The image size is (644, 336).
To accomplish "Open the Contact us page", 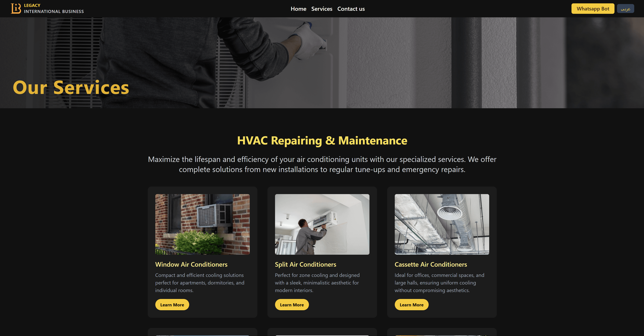I will (351, 9).
